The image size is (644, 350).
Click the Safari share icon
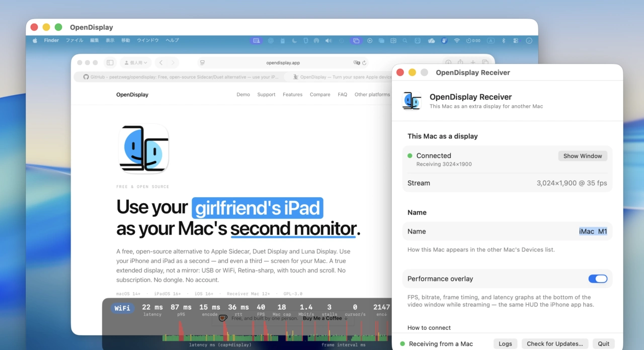pos(460,62)
